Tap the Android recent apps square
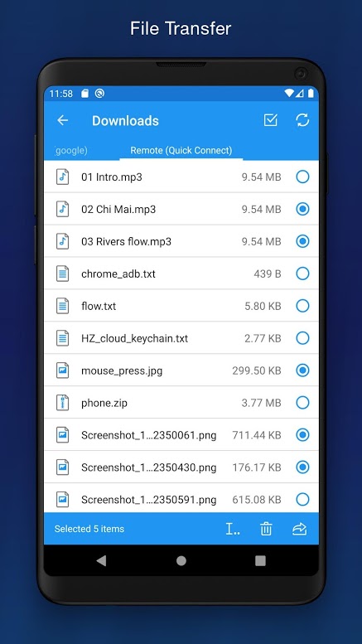Screen dimensions: 362x644 pos(260,560)
